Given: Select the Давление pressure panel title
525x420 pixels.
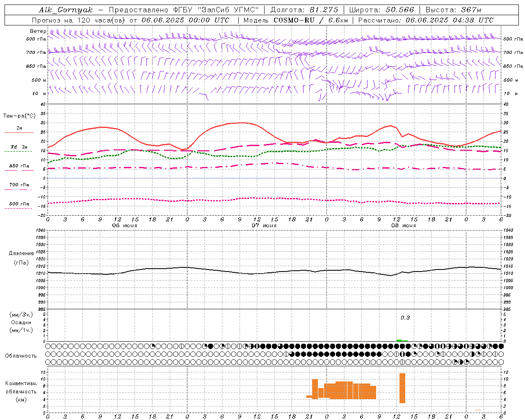Looking at the screenshot, I should (21, 253).
